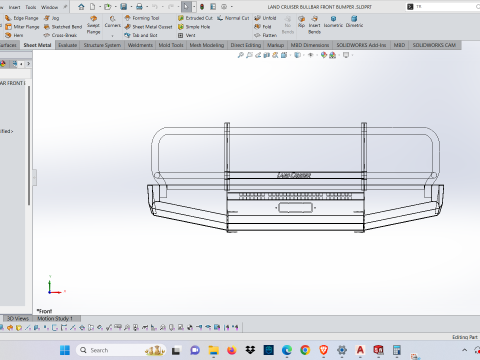Click the taskbar Search box
The height and width of the screenshot is (360, 480).
pyautogui.click(x=121, y=350)
